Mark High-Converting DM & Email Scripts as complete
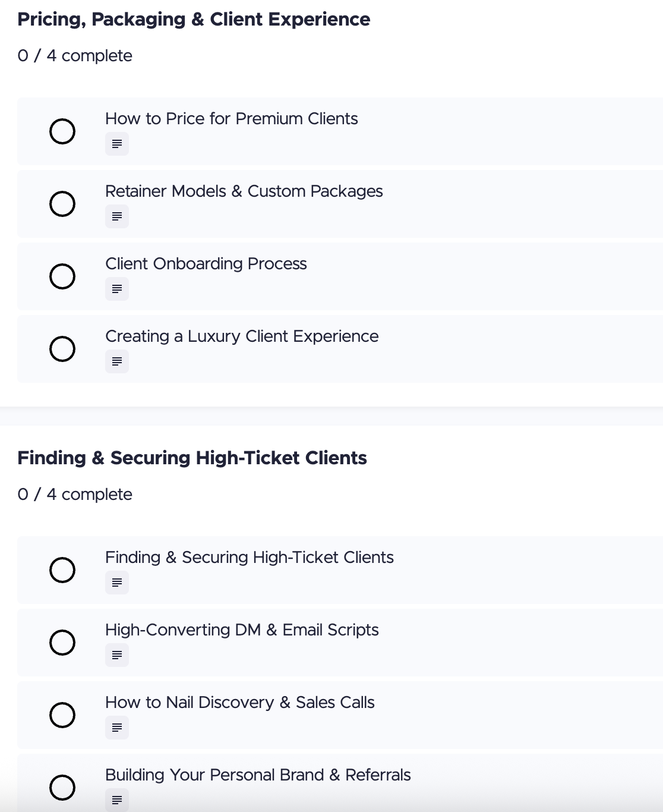Screen dimensions: 663x812 click(62, 643)
